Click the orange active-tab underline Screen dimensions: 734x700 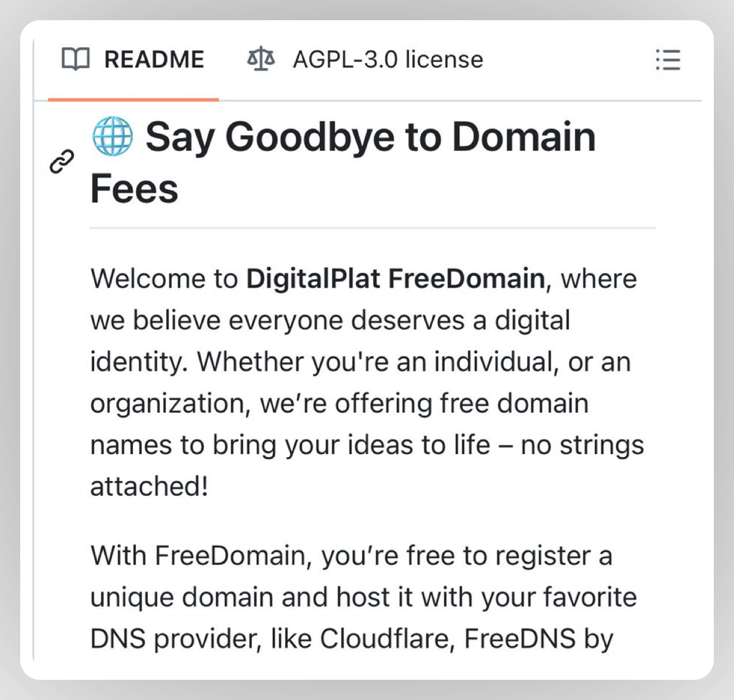click(133, 99)
